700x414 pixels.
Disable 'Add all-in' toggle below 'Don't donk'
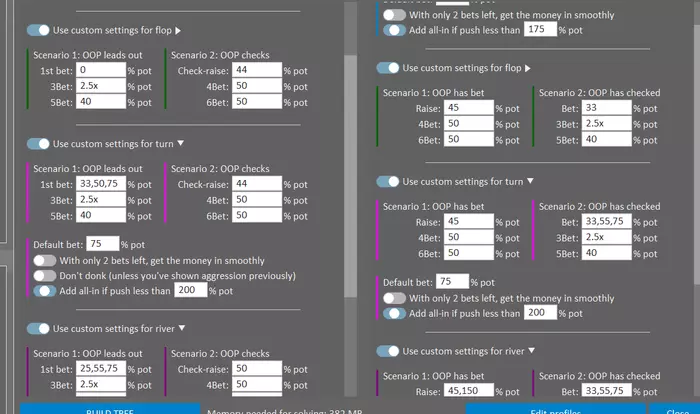(45, 291)
